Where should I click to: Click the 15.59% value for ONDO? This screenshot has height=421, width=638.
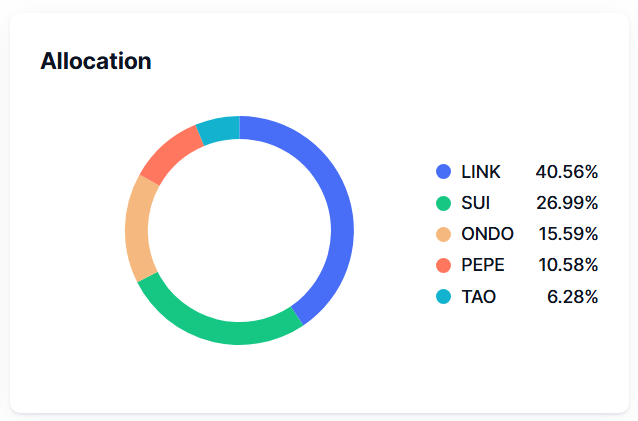(x=568, y=234)
